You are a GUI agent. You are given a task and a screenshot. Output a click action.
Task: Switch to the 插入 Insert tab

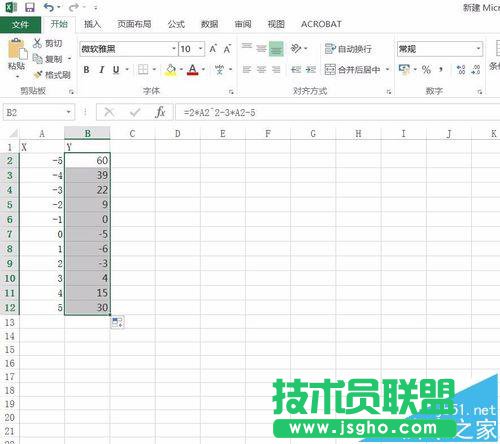92,24
